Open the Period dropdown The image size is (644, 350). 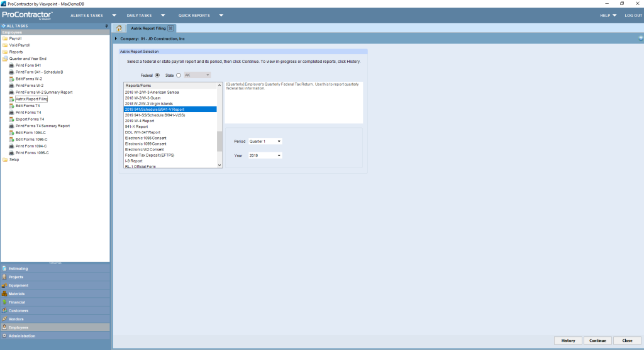[265, 141]
